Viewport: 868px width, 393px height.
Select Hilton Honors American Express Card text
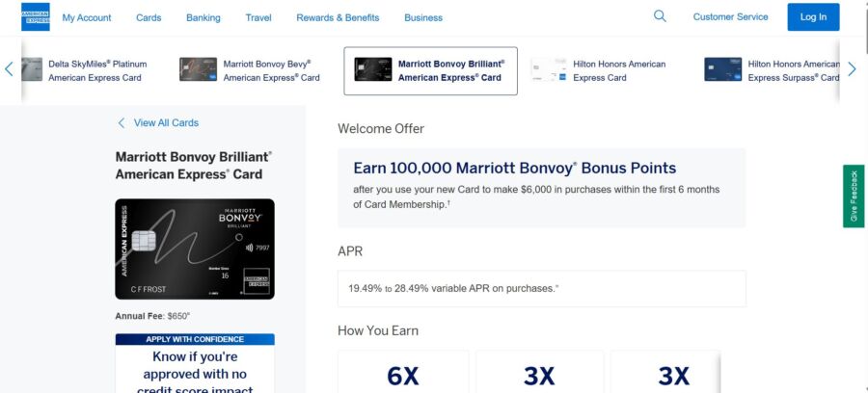619,70
